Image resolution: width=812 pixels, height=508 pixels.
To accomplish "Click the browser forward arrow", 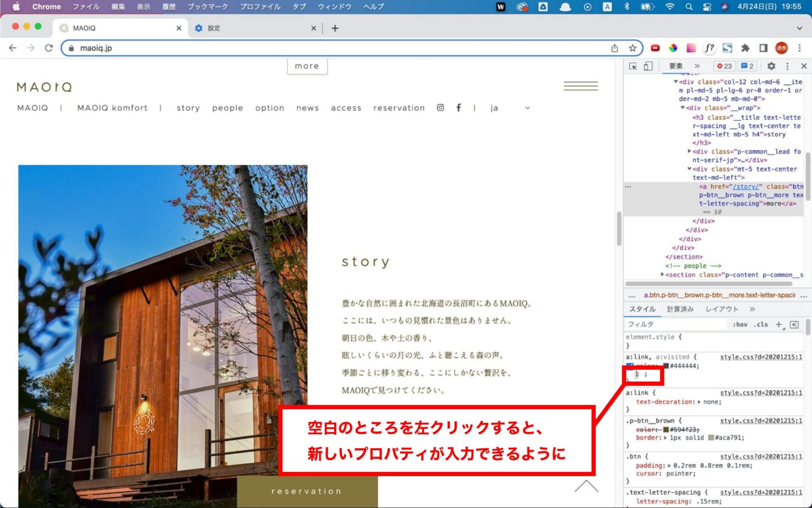I will point(30,48).
